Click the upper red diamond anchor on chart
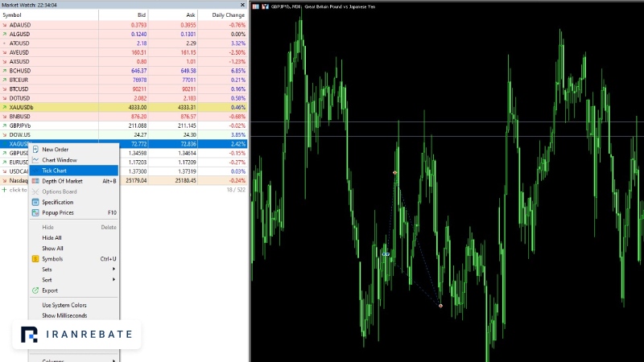Viewport: 644px width, 362px height. coord(394,173)
